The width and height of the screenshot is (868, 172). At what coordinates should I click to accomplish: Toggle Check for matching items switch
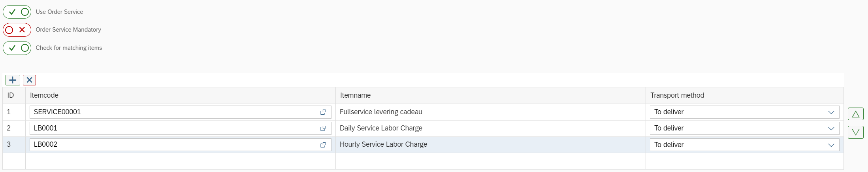tap(17, 48)
